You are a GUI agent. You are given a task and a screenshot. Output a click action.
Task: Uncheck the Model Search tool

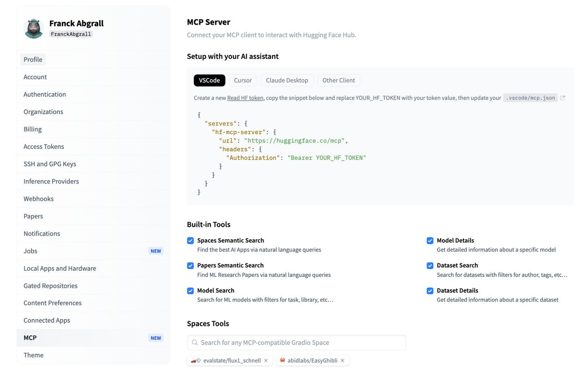190,291
